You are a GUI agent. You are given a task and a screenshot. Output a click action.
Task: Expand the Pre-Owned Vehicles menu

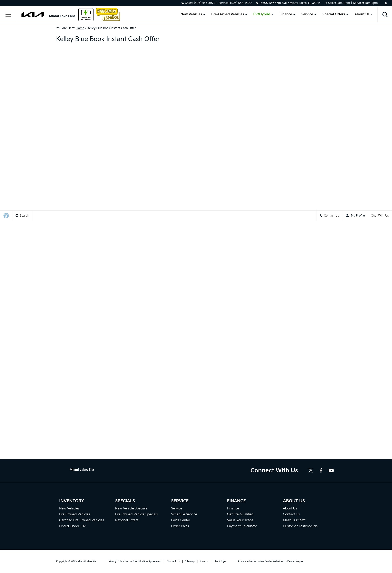(229, 14)
